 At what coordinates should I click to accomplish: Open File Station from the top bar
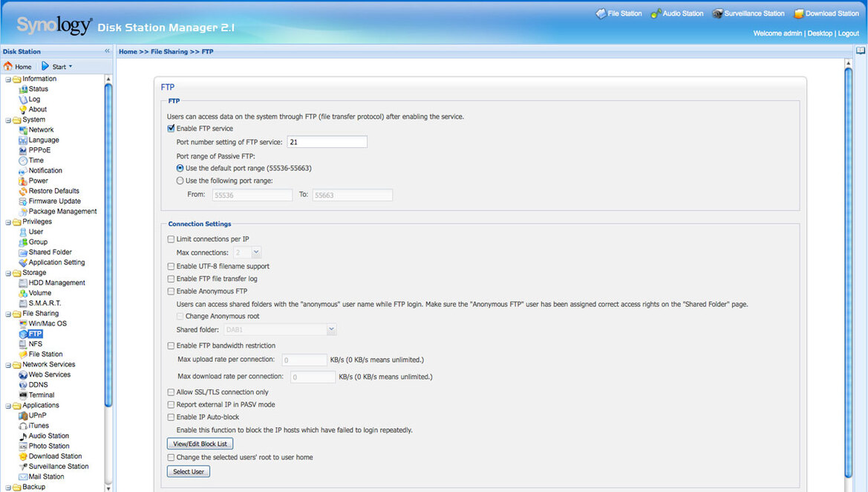point(619,13)
